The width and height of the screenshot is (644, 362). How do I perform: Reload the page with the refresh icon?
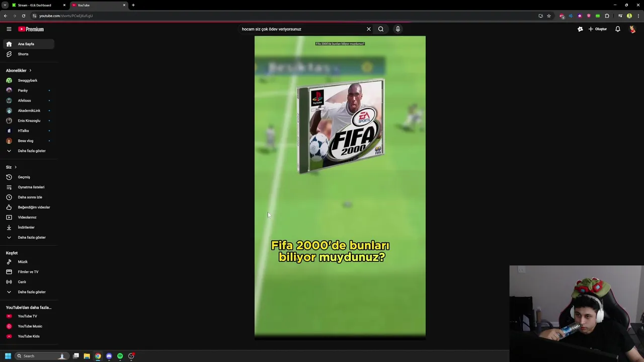click(x=24, y=16)
